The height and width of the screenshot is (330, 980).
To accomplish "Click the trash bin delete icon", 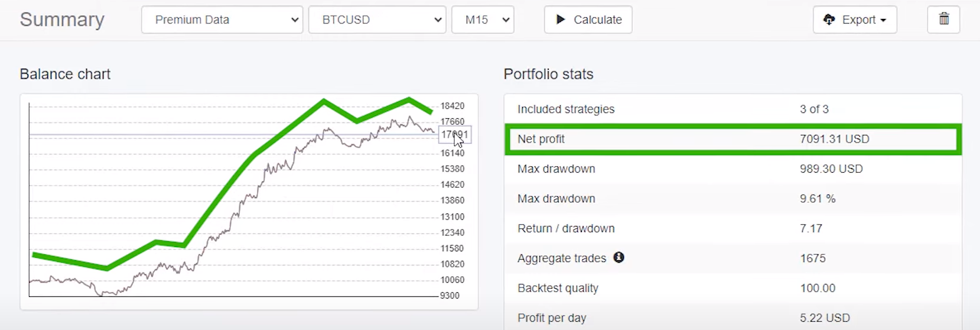I will (944, 19).
